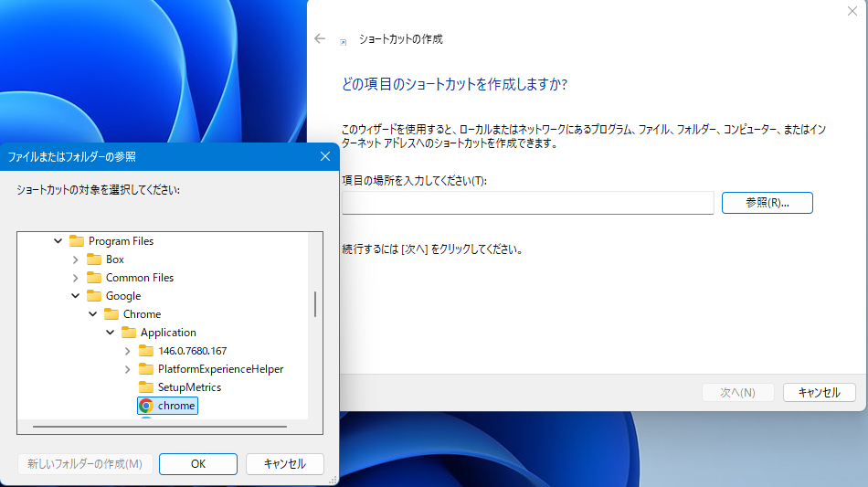Select the Application folder name in tree

pyautogui.click(x=168, y=333)
